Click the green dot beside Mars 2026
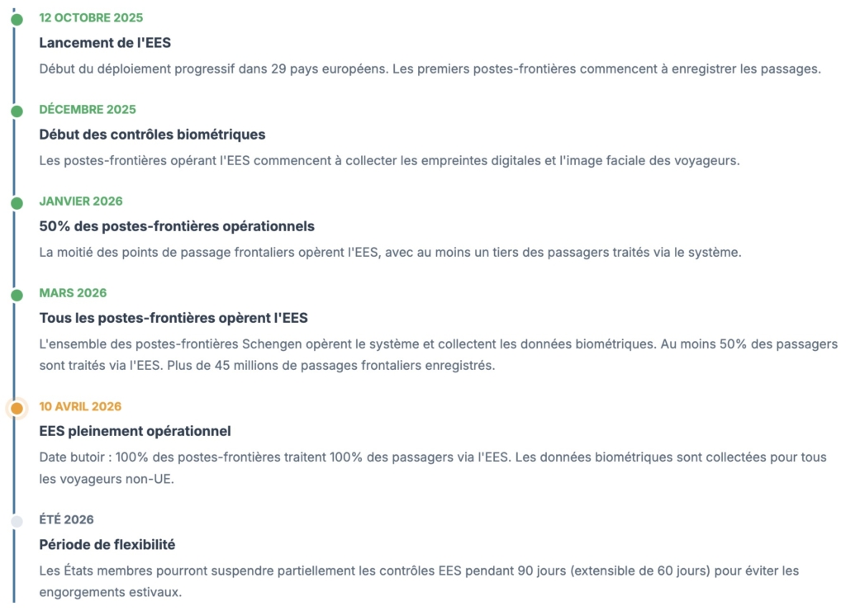This screenshot has width=846, height=616. click(17, 295)
